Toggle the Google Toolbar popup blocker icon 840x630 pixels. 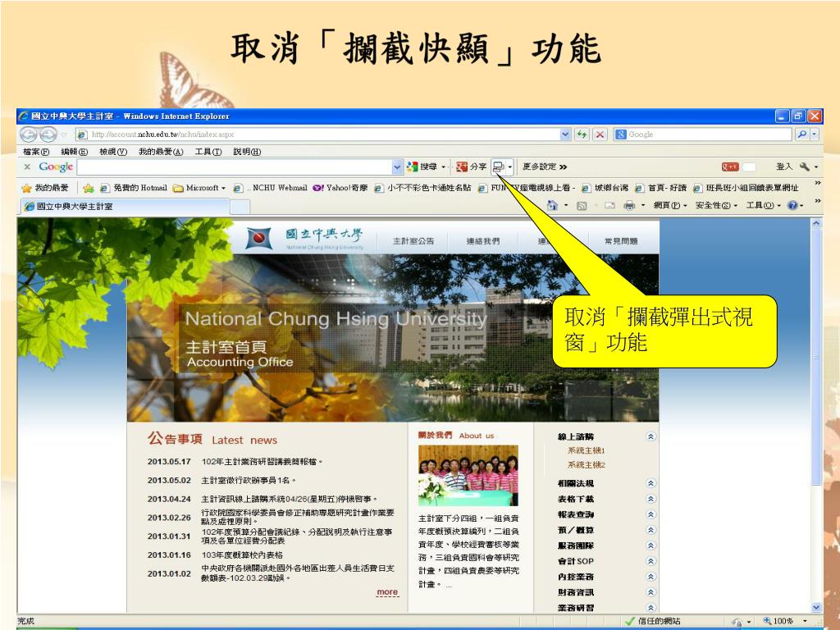(499, 167)
